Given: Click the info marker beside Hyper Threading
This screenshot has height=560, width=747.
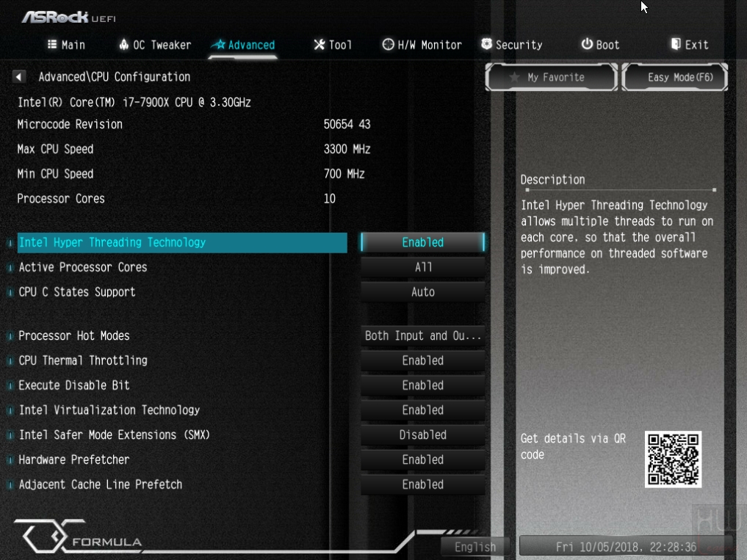Looking at the screenshot, I should 10,243.
